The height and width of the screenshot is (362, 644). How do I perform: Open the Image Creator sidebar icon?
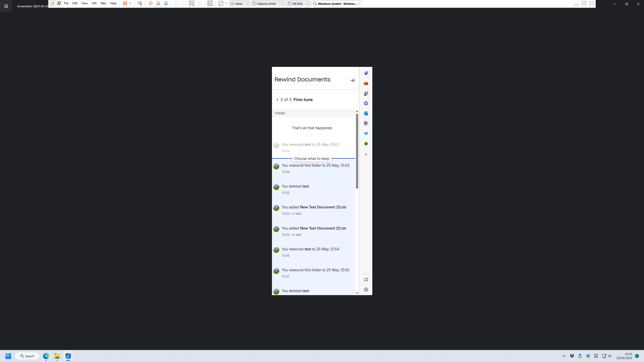[x=366, y=123]
